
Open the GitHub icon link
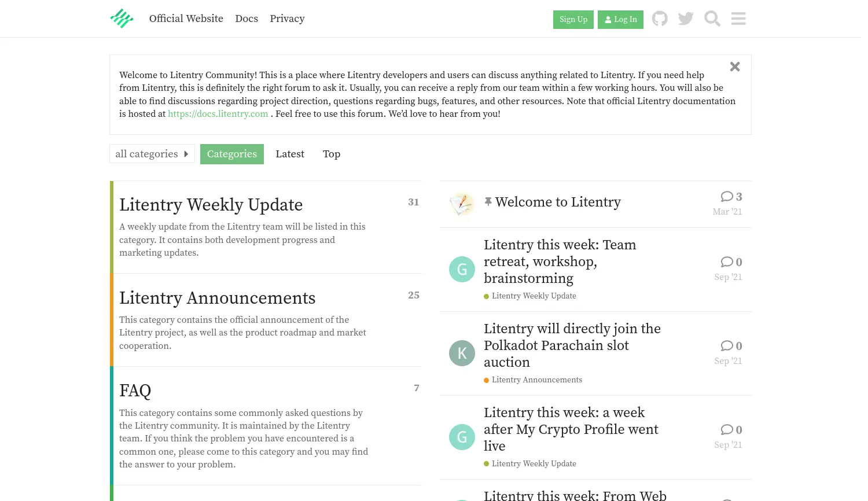660,19
